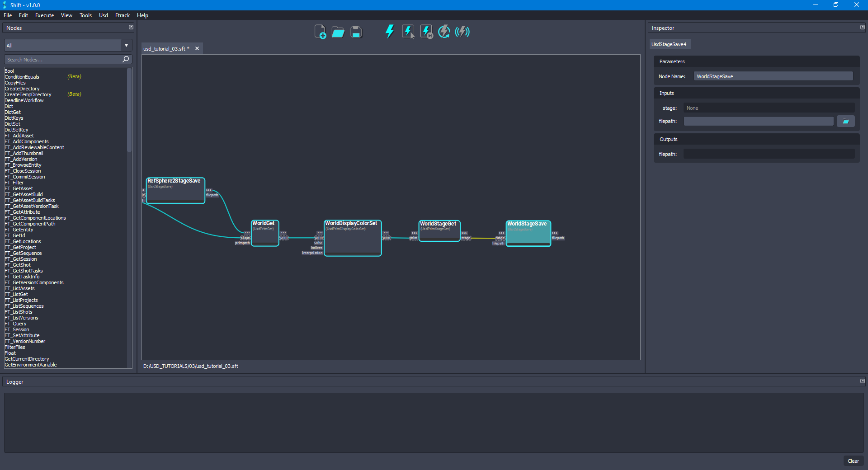Pop out the Nodes panel
Image resolution: width=868 pixels, height=470 pixels.
[x=131, y=27]
